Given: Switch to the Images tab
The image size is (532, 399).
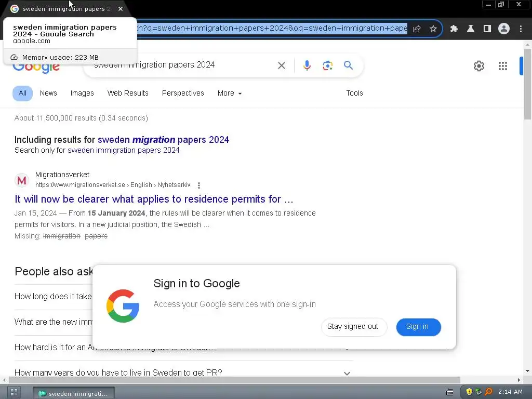Looking at the screenshot, I should [x=82, y=94].
